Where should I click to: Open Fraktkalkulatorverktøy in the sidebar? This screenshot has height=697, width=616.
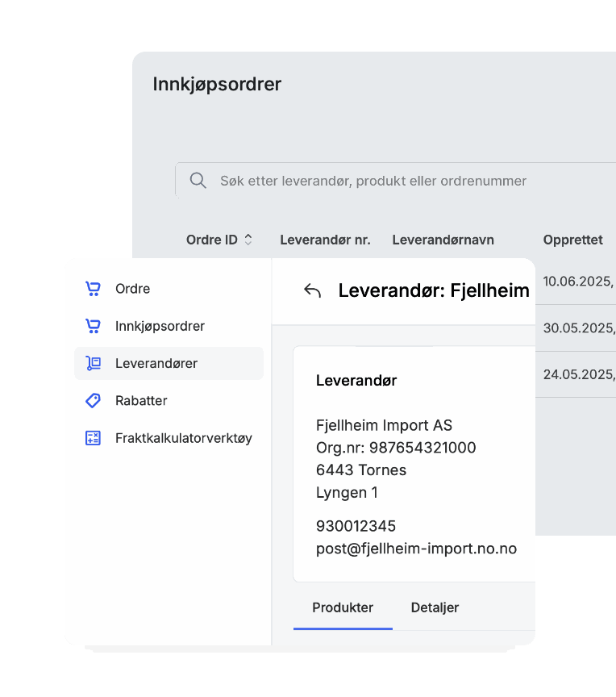(x=169, y=438)
